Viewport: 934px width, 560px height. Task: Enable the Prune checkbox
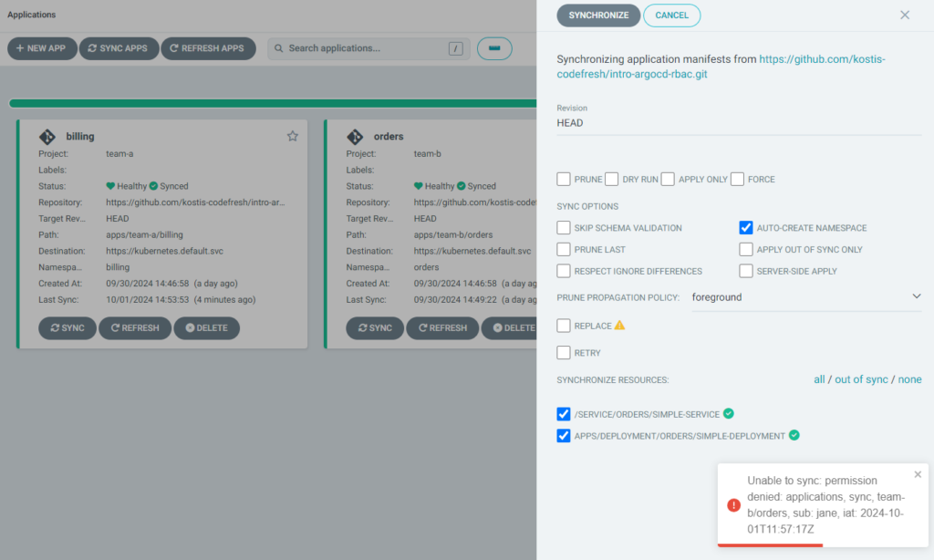coord(564,179)
